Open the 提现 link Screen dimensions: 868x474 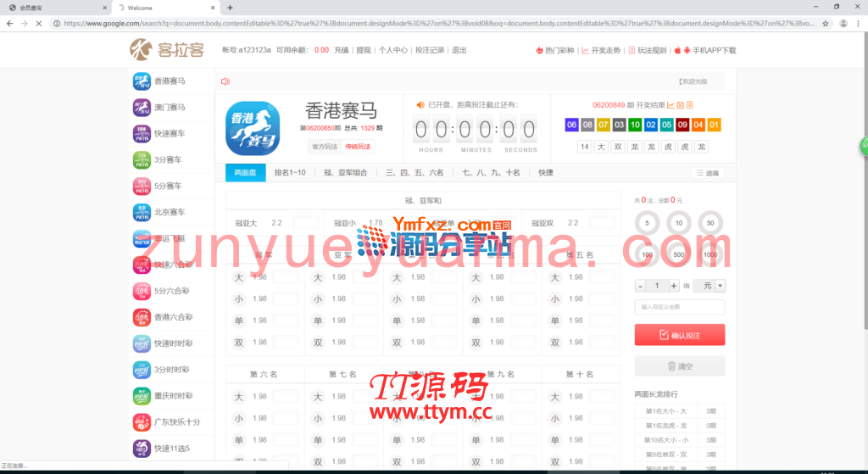[x=364, y=50]
